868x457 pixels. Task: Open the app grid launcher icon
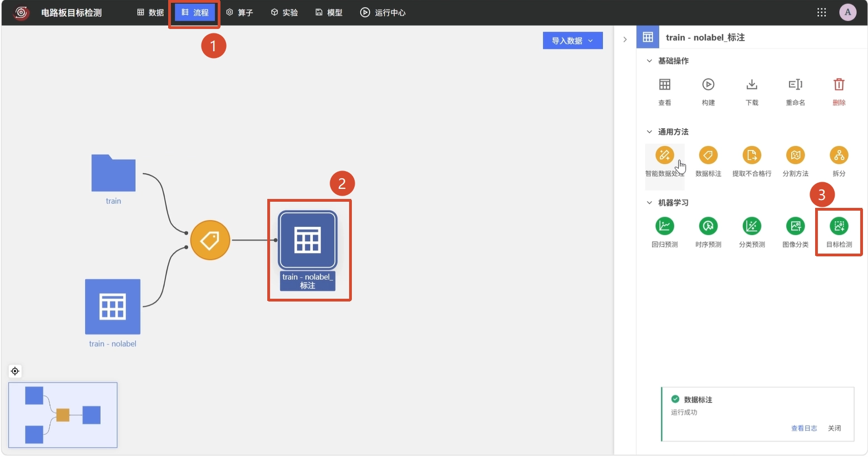[x=822, y=12]
